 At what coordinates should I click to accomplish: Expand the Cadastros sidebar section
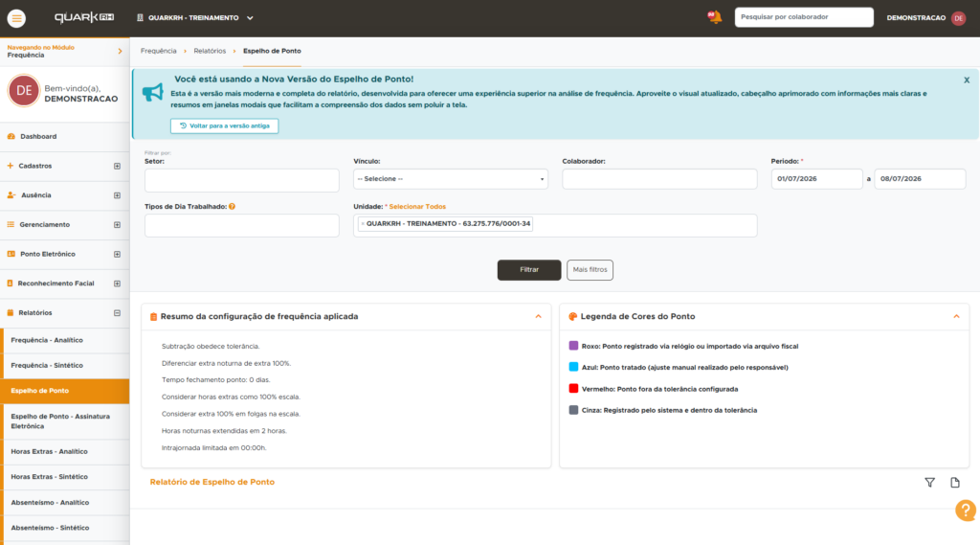[x=117, y=166]
